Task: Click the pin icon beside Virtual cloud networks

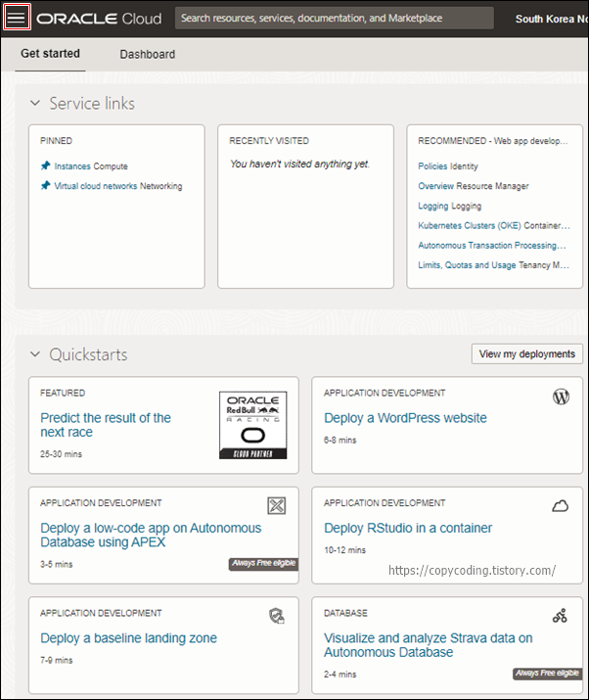Action: (46, 186)
